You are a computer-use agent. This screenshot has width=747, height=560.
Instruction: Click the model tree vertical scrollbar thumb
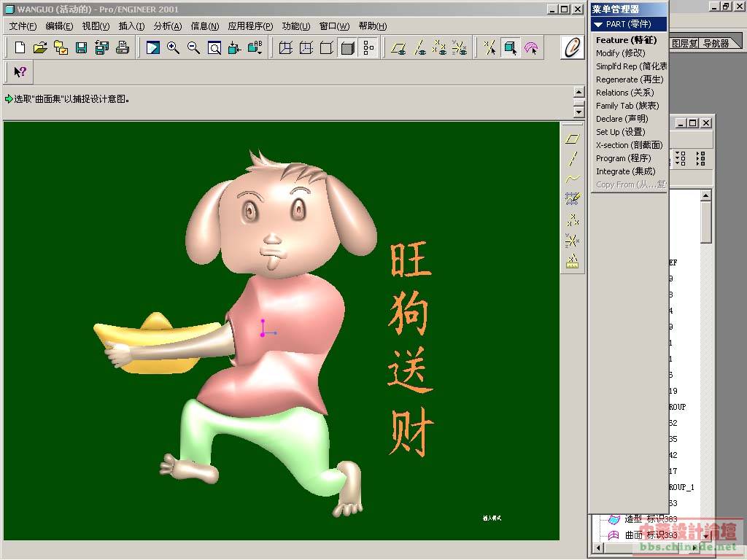click(x=705, y=222)
